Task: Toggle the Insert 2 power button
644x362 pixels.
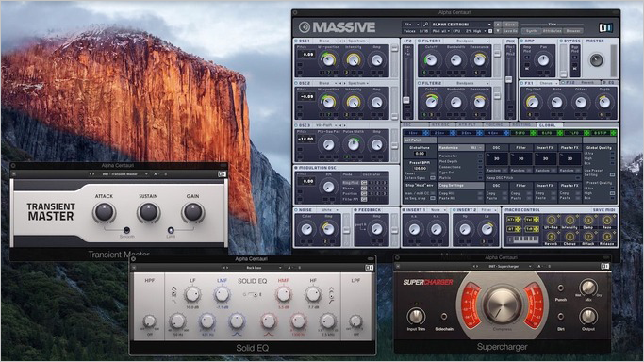Action: coord(454,209)
